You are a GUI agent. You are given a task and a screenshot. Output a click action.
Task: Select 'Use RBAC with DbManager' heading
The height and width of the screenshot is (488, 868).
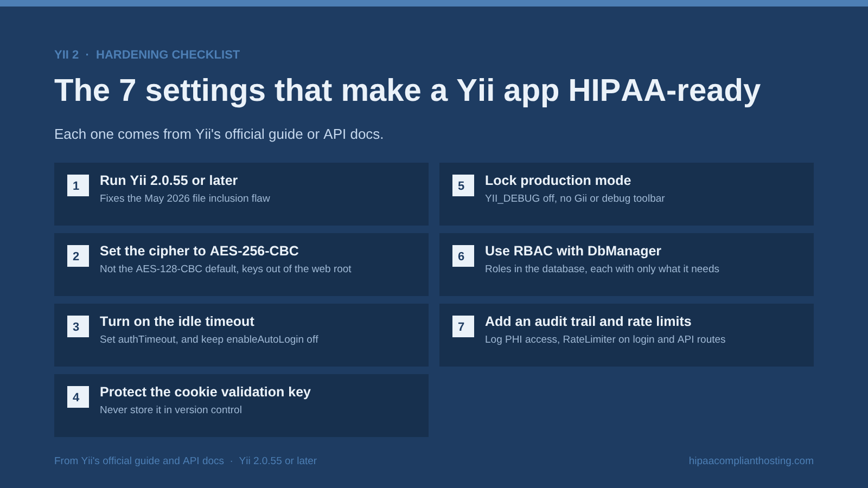pos(573,251)
